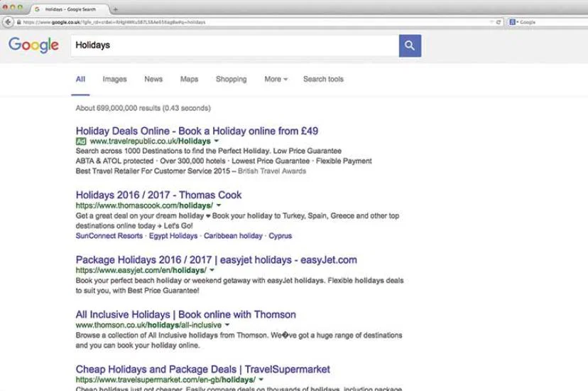This screenshot has height=391, width=588.
Task: Click the Ad badge beside travelrepublic URL
Action: click(81, 141)
